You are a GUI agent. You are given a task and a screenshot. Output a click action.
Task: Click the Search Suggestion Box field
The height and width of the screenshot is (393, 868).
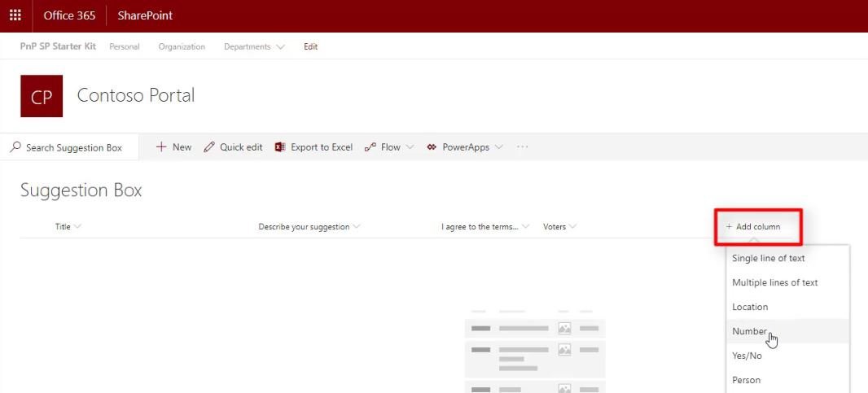point(69,147)
